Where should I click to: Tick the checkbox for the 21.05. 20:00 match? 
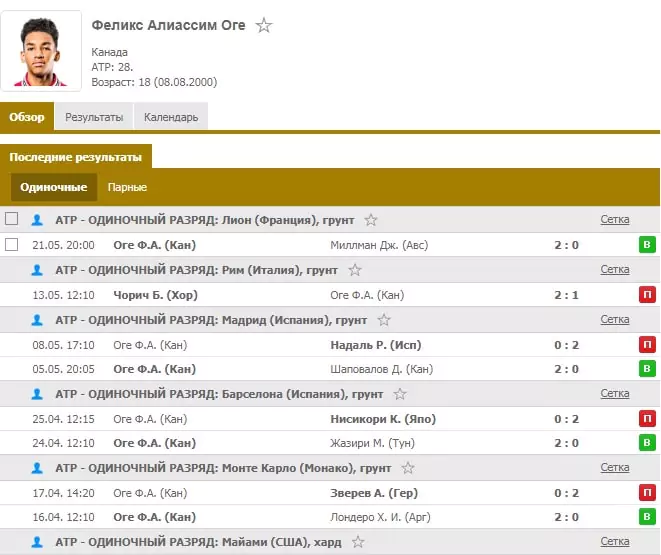point(11,244)
